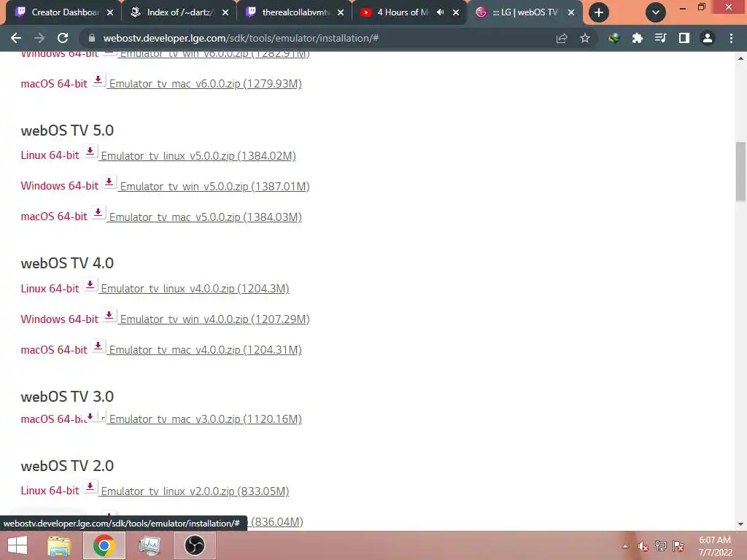
Task: Open a new browser tab
Action: tap(599, 12)
